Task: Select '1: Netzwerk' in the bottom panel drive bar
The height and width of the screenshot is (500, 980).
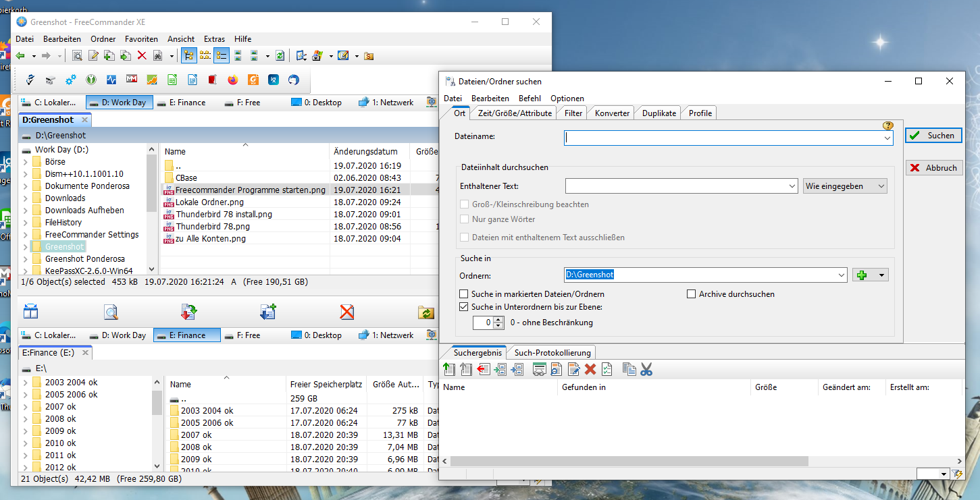Action: (x=386, y=335)
